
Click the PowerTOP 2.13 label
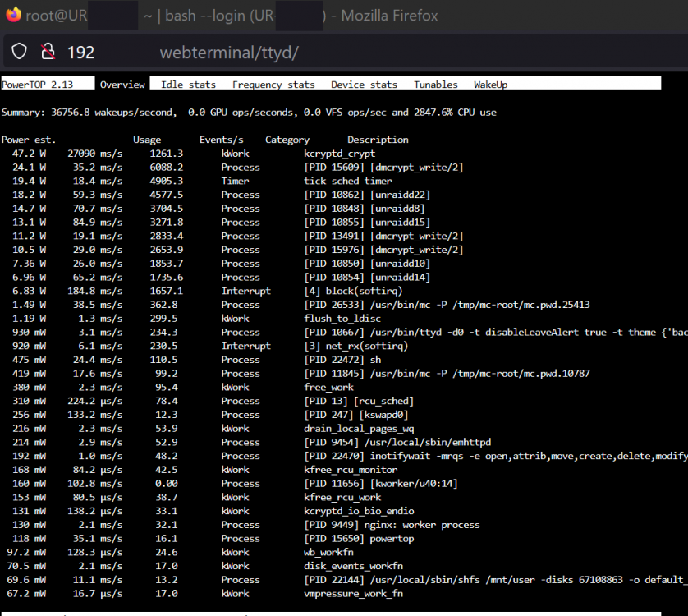37,85
